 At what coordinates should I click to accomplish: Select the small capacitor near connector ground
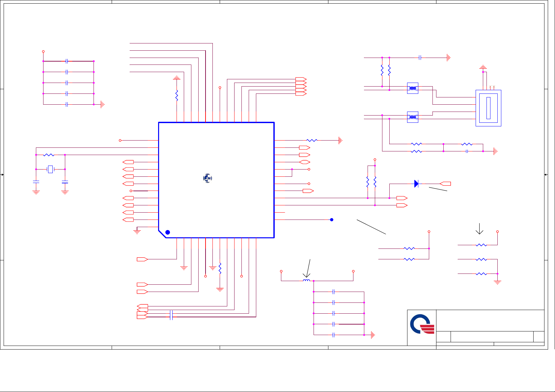point(467,151)
